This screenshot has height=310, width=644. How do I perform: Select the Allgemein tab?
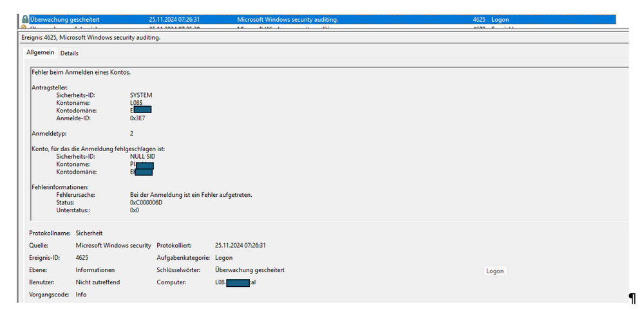[40, 53]
